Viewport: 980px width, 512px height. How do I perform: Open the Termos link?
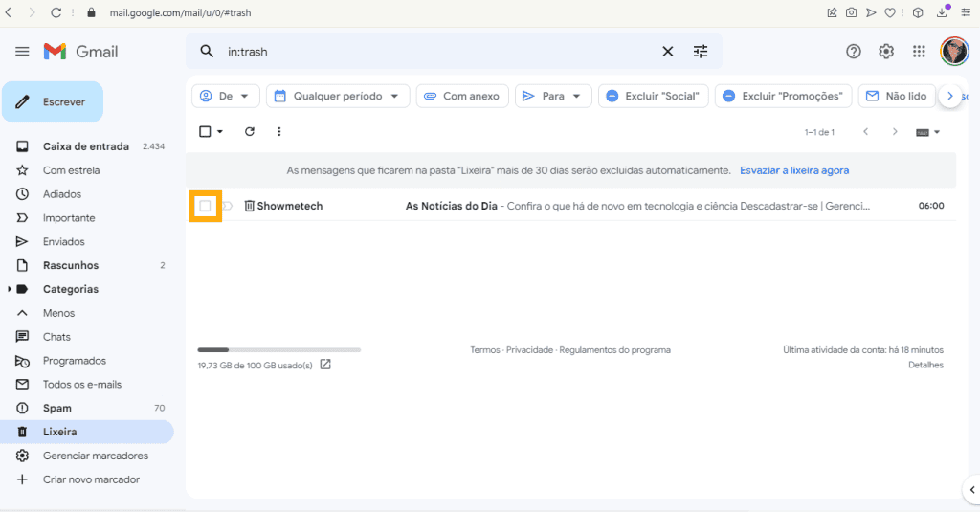[x=485, y=350]
